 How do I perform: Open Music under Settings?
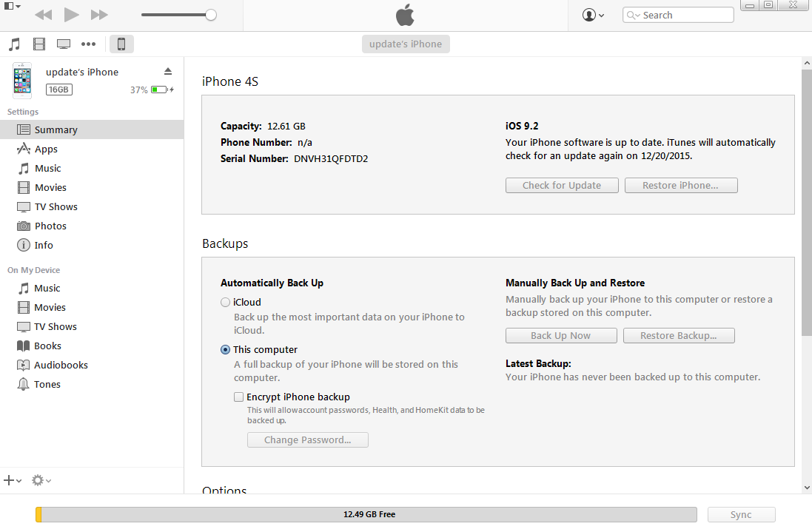click(92, 168)
